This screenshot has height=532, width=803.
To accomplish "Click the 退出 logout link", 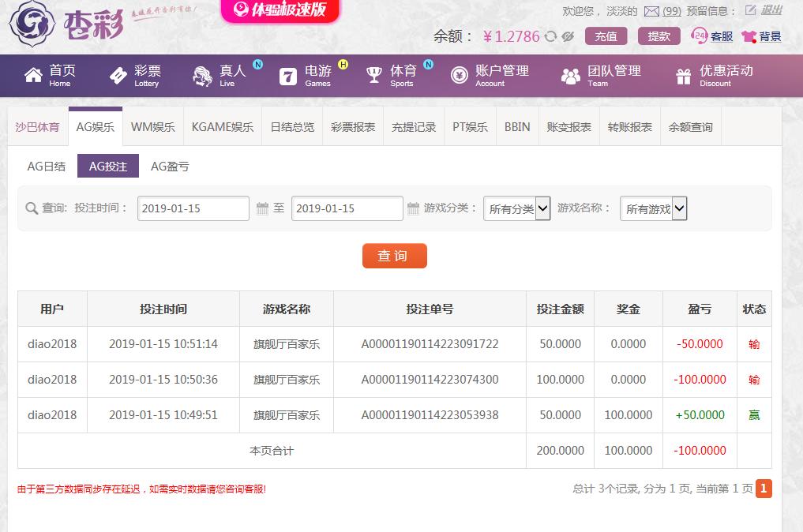I will click(771, 10).
